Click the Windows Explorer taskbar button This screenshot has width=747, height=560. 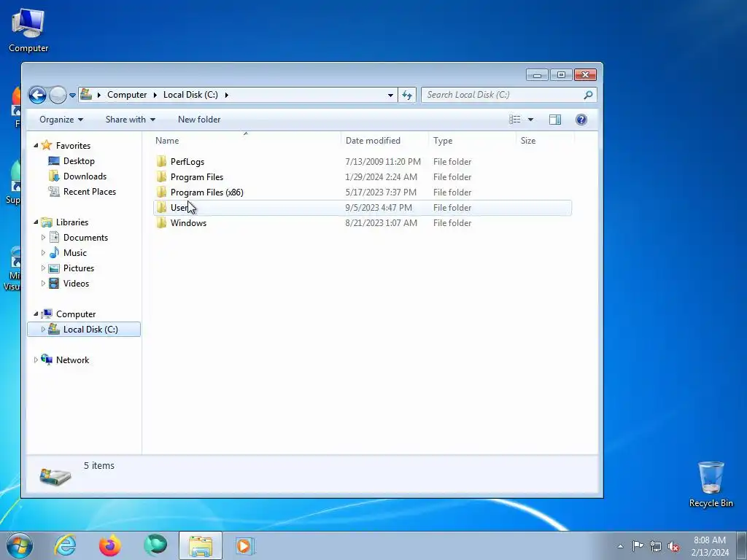201,545
